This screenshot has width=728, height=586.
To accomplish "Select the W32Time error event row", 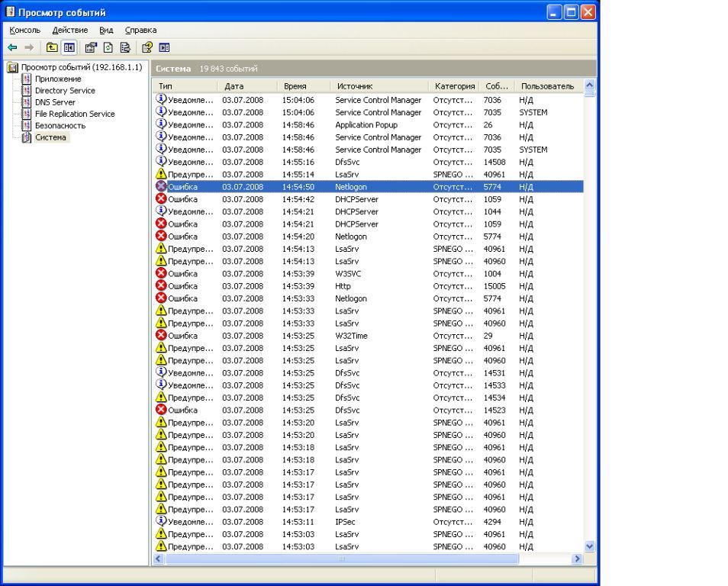I will click(369, 336).
